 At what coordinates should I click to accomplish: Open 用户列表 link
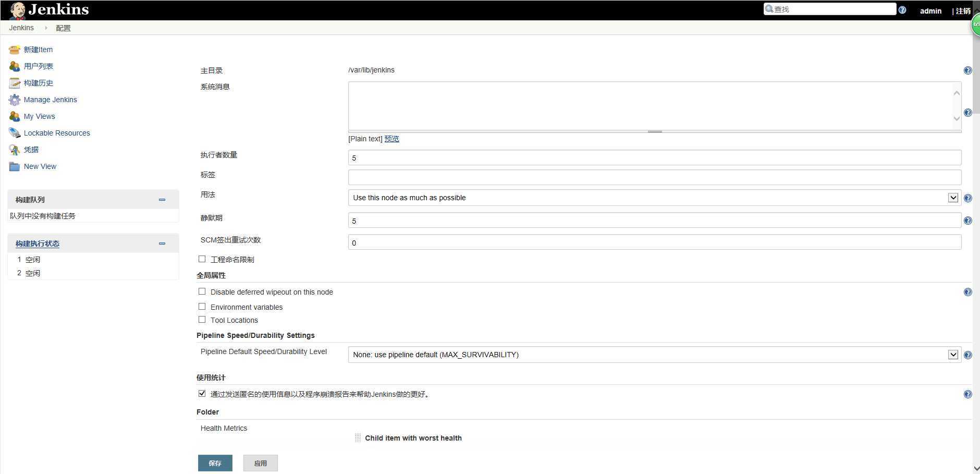pyautogui.click(x=39, y=66)
